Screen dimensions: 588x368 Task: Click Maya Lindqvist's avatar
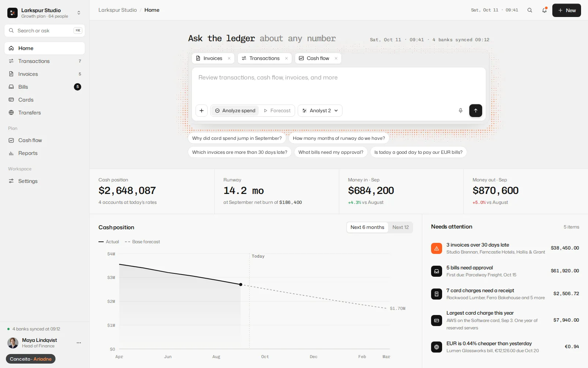click(13, 343)
